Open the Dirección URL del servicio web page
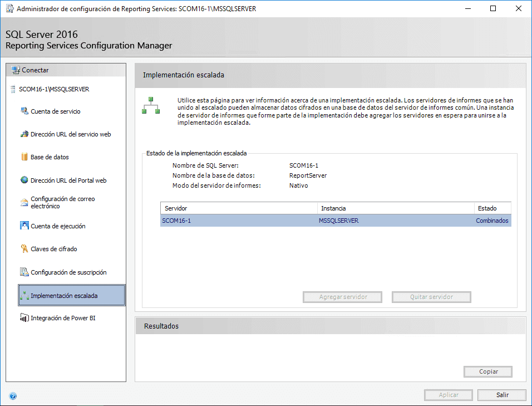The image size is (532, 406). 71,134
